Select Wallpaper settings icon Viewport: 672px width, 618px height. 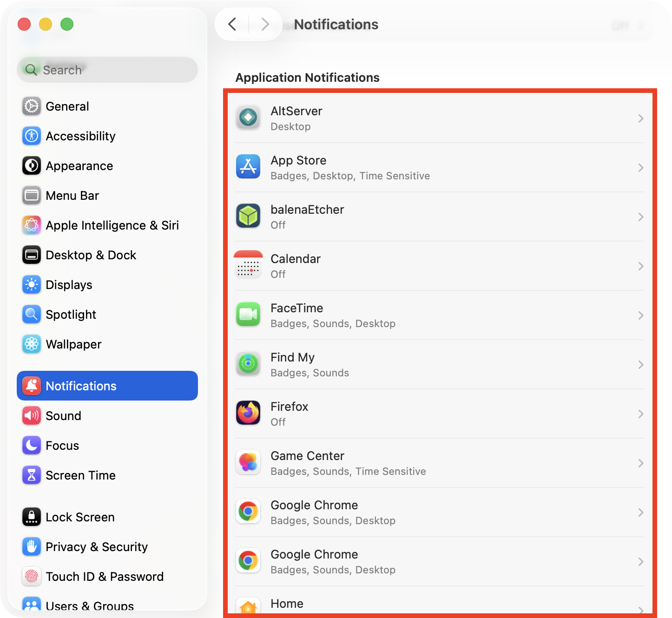[x=31, y=344]
